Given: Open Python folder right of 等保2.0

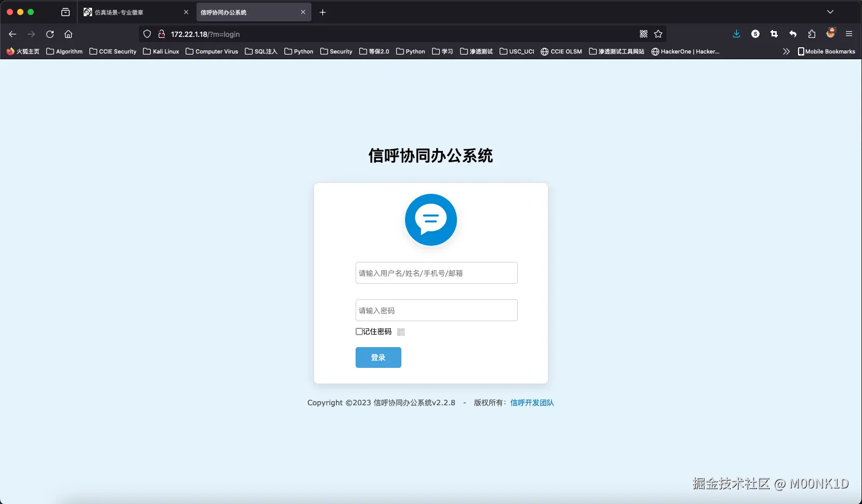Looking at the screenshot, I should pos(411,51).
